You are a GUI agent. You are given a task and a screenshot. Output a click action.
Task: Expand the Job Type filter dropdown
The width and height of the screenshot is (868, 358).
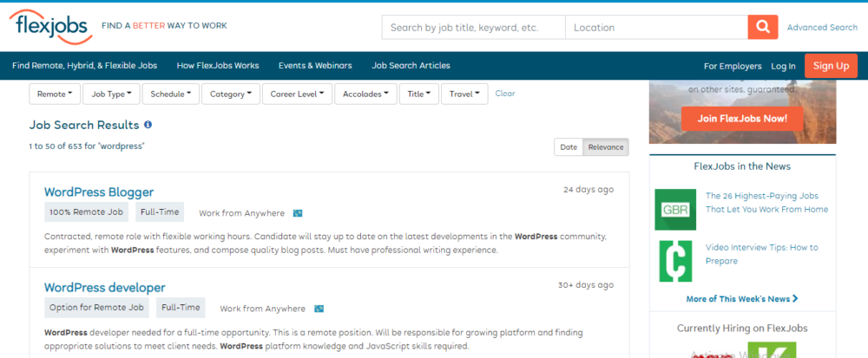(111, 94)
